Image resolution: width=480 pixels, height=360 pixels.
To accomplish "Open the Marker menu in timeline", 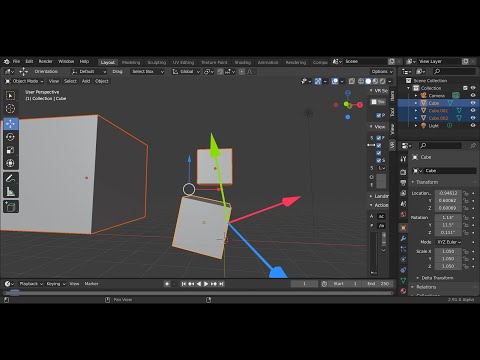I will [91, 284].
